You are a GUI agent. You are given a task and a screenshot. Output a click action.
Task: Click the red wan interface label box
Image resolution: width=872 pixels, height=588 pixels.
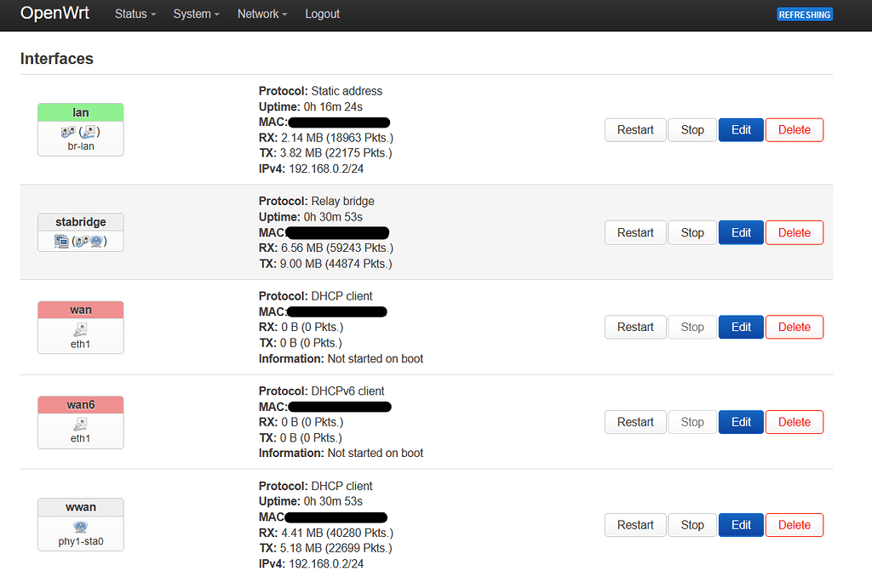(80, 309)
